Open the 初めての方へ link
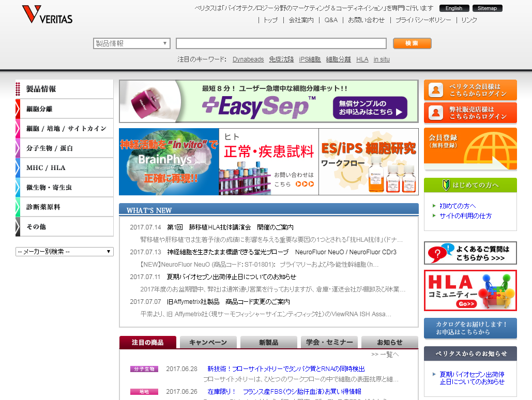The height and width of the screenshot is (400, 532). click(458, 206)
